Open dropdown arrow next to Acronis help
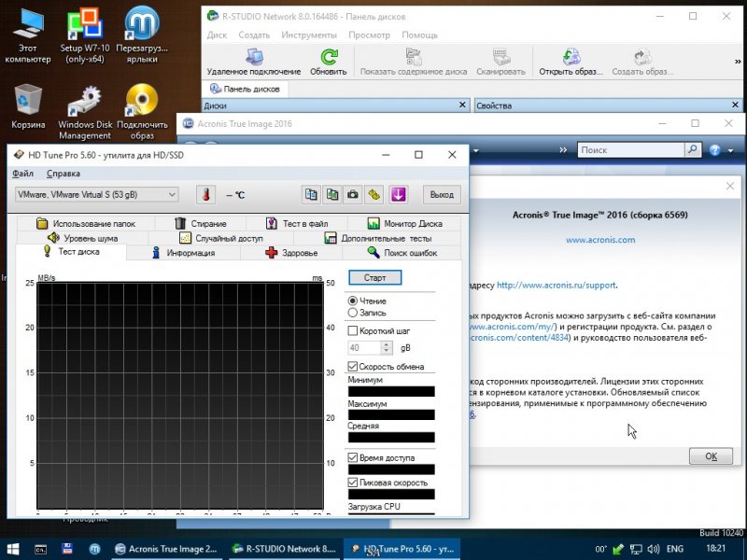Image resolution: width=747 pixels, height=560 pixels. [x=731, y=151]
